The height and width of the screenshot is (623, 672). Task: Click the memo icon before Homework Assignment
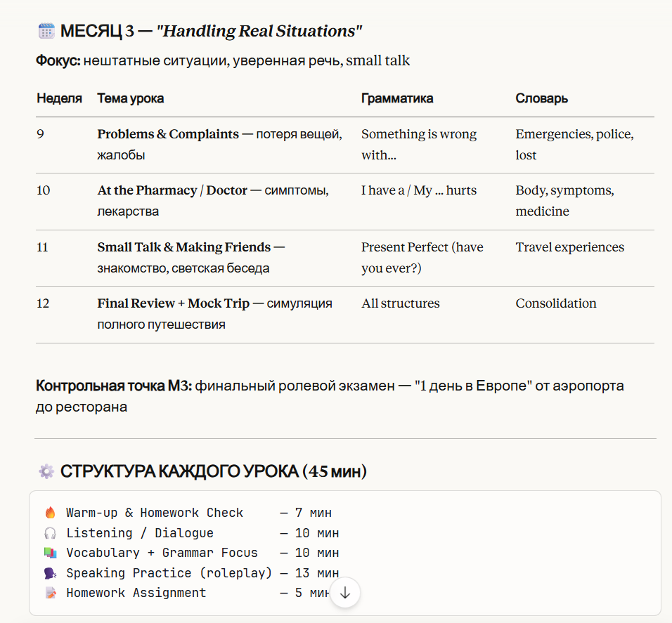tap(50, 593)
